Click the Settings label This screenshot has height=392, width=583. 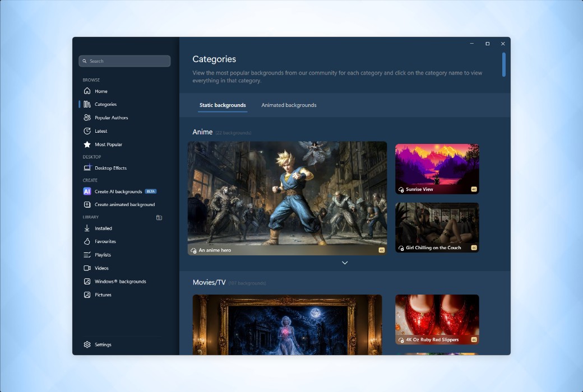tap(103, 344)
